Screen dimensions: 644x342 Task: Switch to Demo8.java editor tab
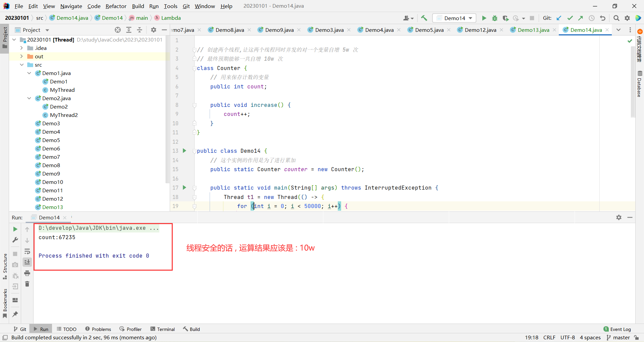230,30
